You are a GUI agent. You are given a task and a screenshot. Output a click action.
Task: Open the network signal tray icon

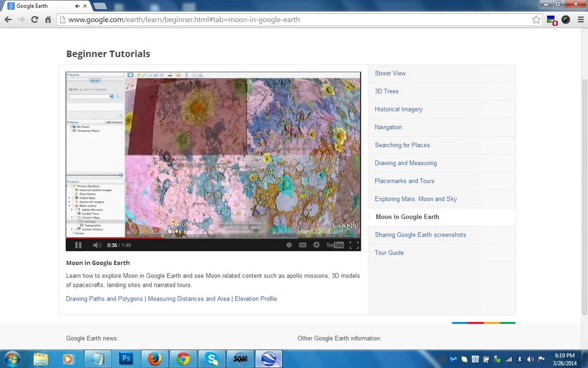[508, 359]
